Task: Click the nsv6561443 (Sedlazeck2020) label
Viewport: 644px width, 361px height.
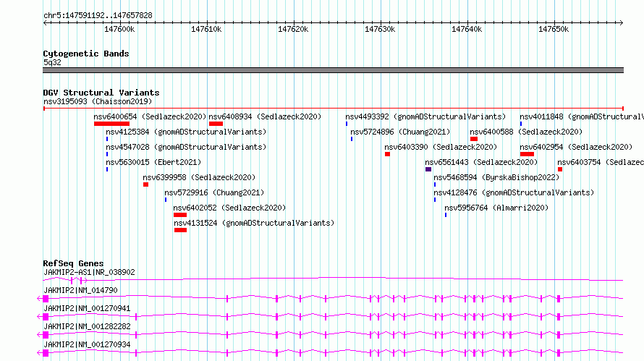Action: (481, 162)
